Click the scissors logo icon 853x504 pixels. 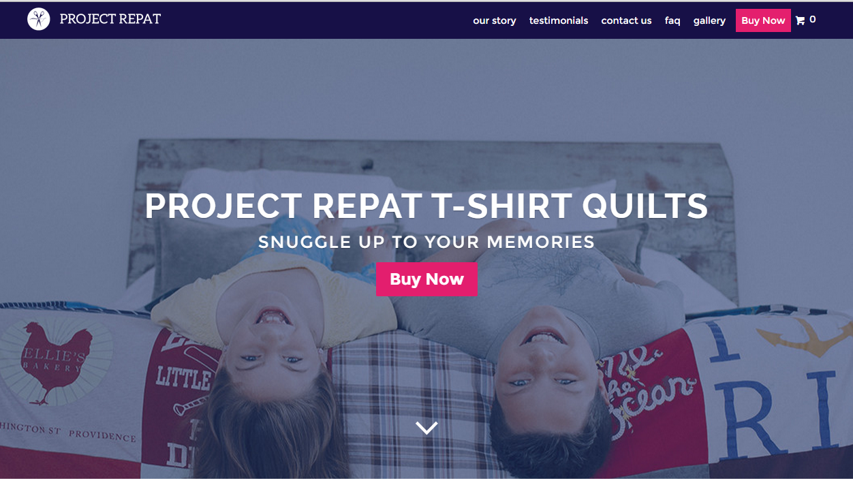pyautogui.click(x=39, y=19)
